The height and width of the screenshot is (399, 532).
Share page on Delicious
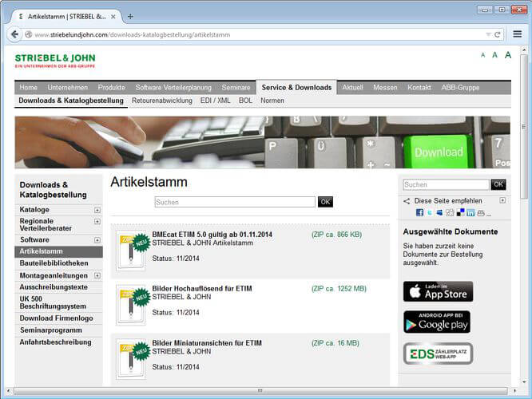(460, 212)
